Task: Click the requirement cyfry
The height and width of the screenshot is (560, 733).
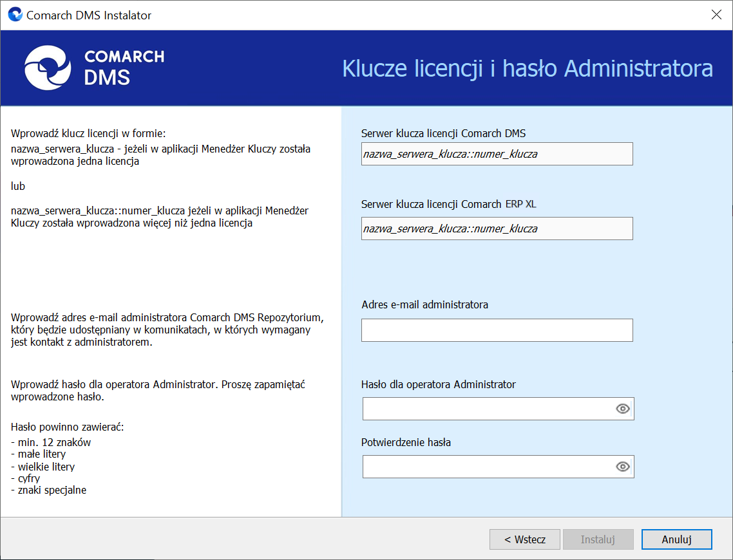Action: pyautogui.click(x=25, y=478)
